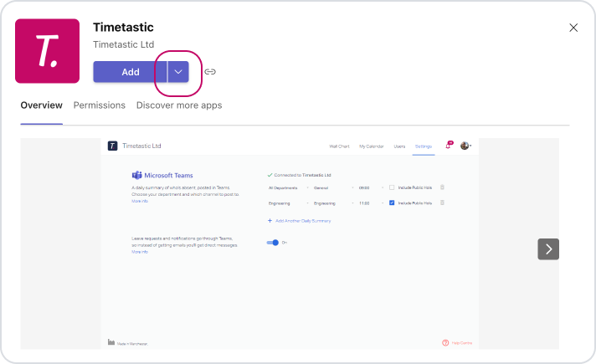
Task: Turn off the leave requests through Teams toggle
Action: click(273, 243)
